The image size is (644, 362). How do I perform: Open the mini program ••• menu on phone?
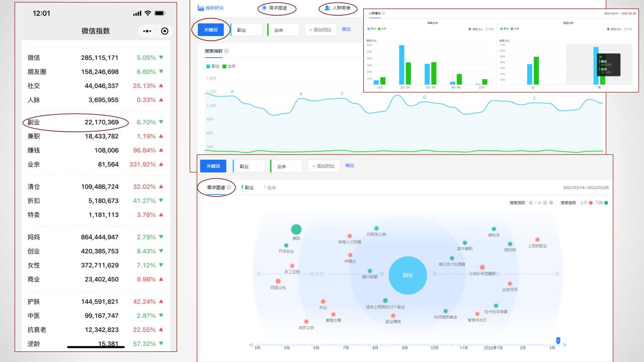(x=147, y=31)
